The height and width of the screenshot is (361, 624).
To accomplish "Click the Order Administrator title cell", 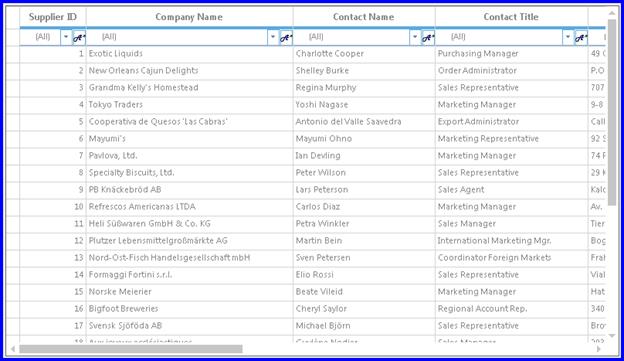I will click(x=511, y=71).
